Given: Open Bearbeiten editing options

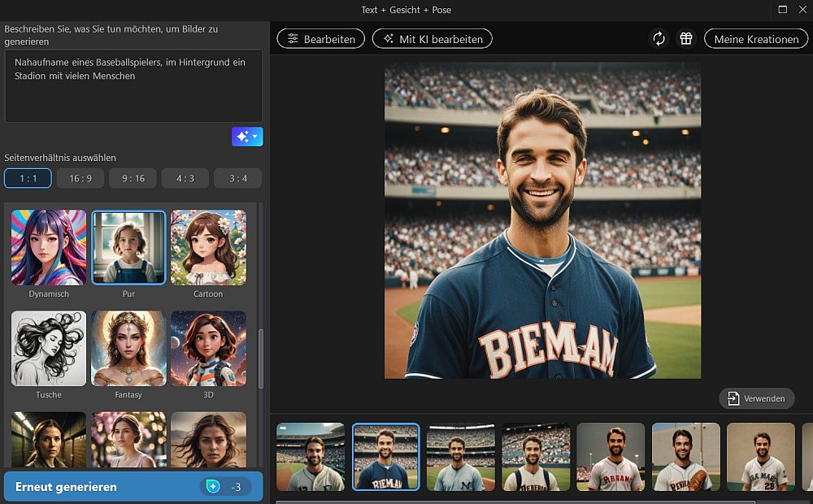Looking at the screenshot, I should 321,39.
